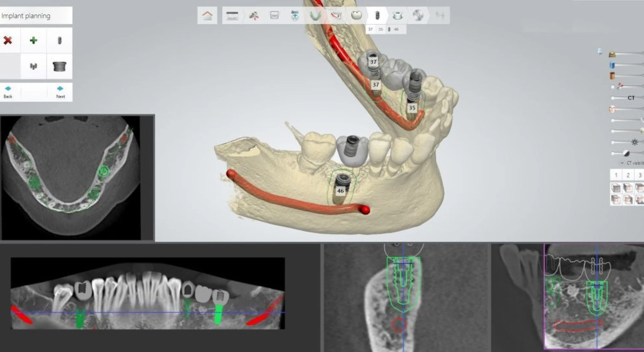This screenshot has height=352, width=644.
Task: Select the implant planning stage icon
Action: pos(377,15)
